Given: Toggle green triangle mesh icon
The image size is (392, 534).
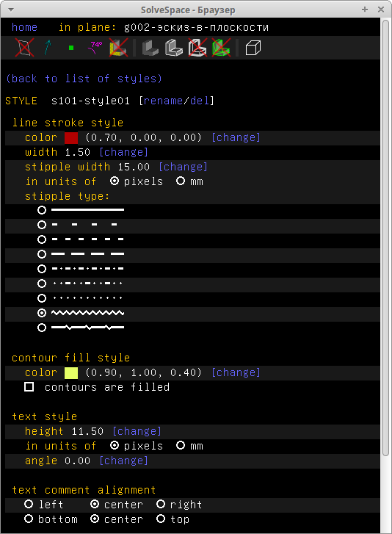Looking at the screenshot, I should point(221,47).
